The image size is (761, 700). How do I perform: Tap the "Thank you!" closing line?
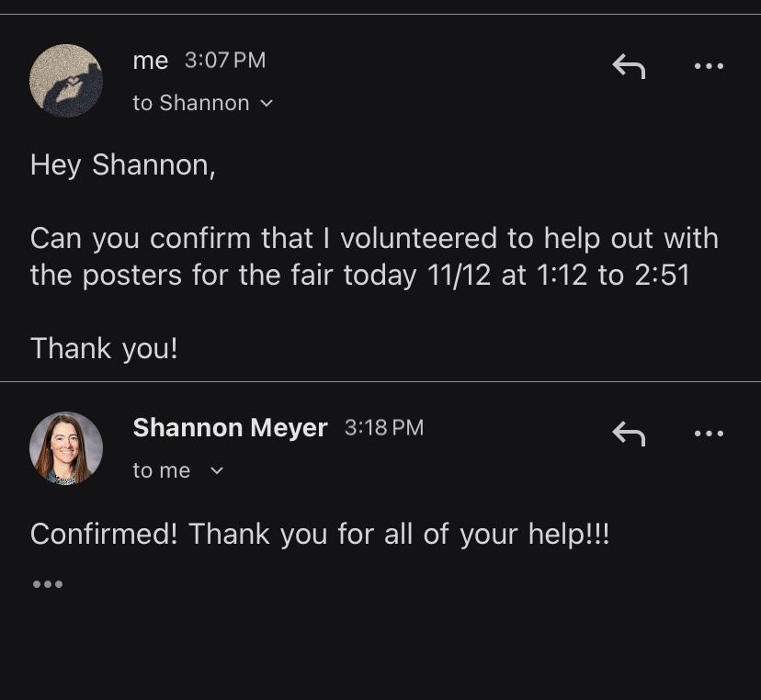[103, 349]
